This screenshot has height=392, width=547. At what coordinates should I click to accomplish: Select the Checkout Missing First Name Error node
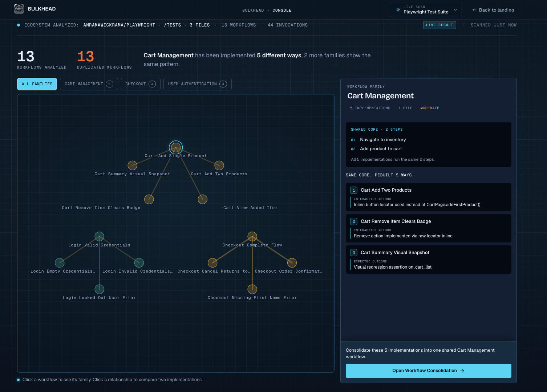click(x=252, y=289)
